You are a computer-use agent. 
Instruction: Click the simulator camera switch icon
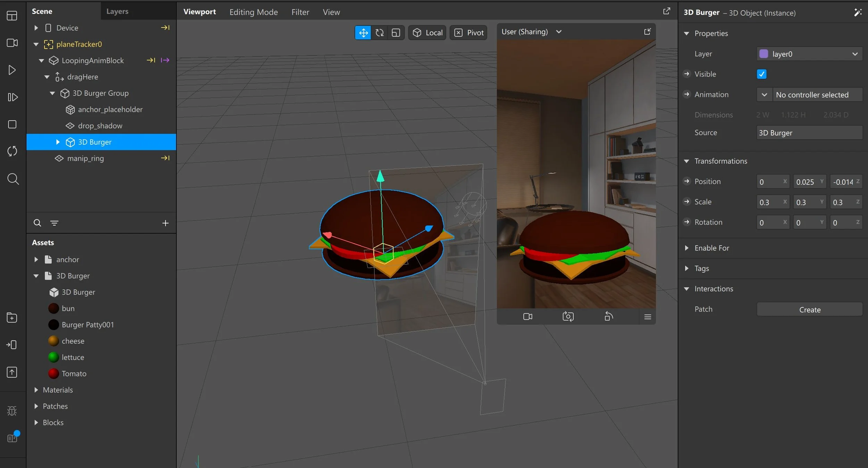[x=568, y=316]
